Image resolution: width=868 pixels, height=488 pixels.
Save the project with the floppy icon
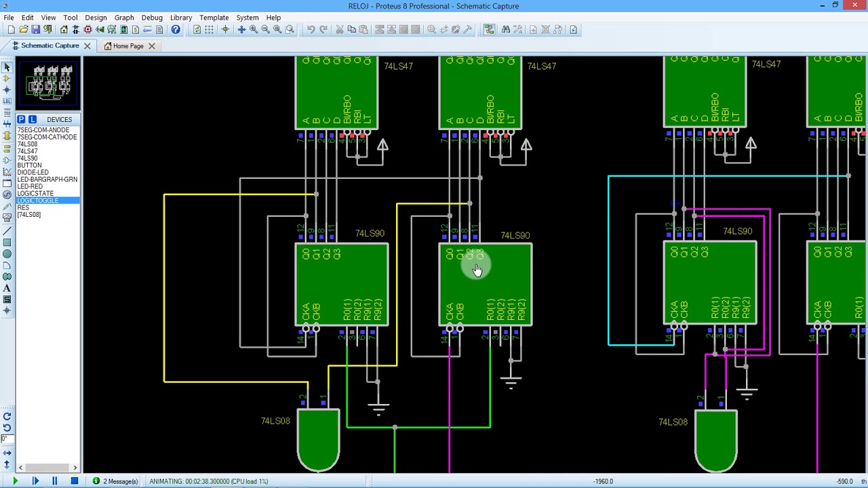tap(35, 29)
